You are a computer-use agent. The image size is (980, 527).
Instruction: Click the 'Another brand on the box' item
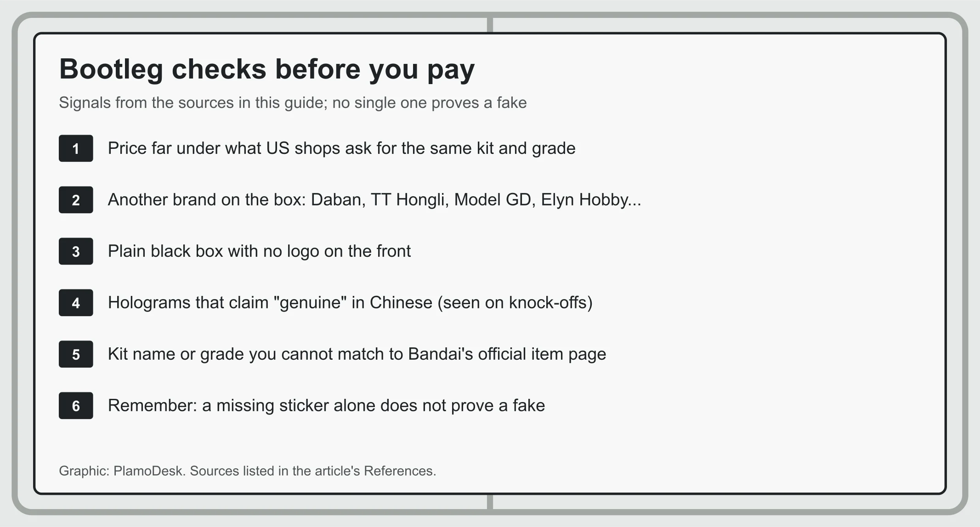pos(374,200)
